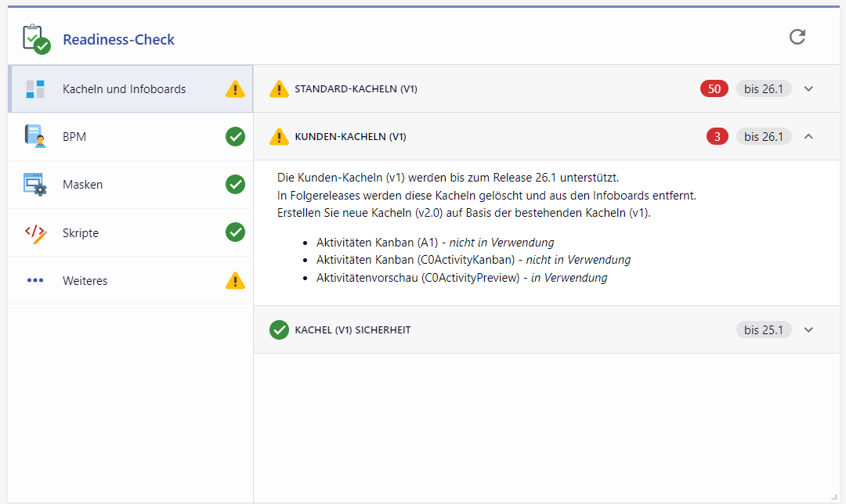Click the red 50 count badge
This screenshot has height=504, width=846.
click(714, 89)
